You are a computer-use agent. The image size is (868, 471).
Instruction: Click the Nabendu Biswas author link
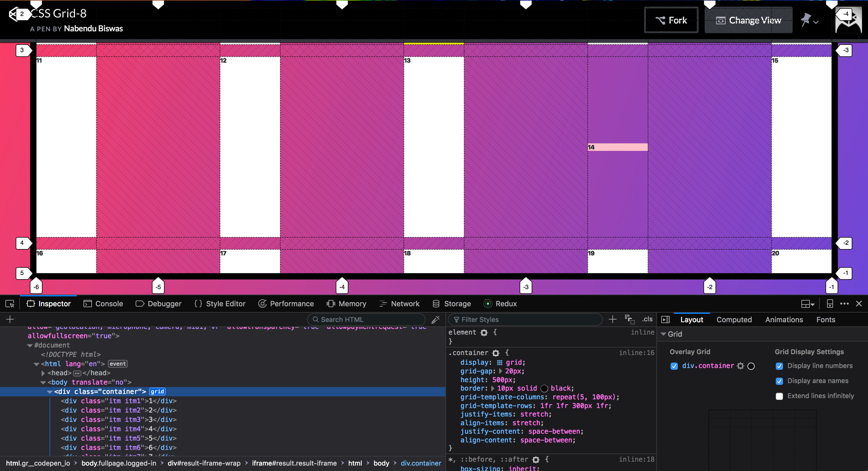(93, 29)
